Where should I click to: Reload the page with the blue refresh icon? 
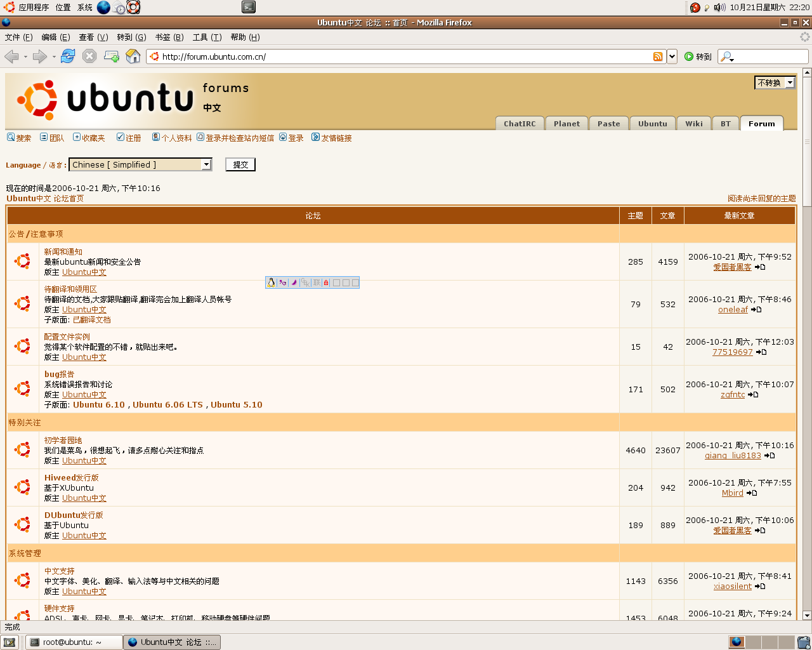click(x=68, y=56)
